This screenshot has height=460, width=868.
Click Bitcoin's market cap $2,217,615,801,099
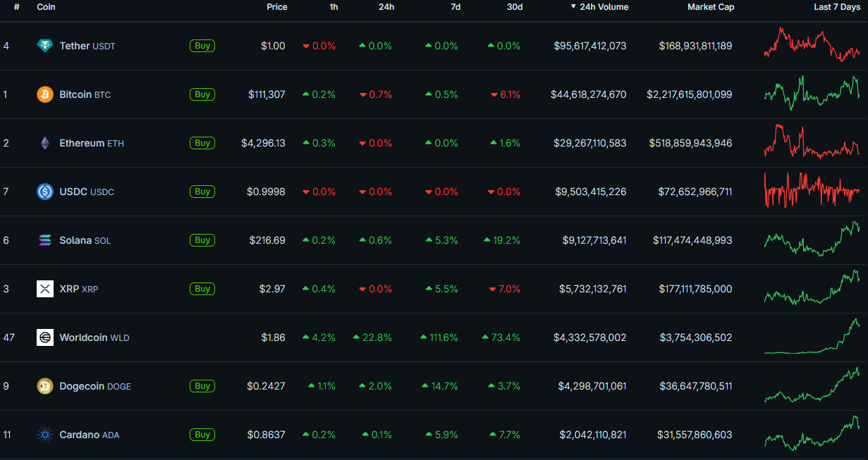(690, 94)
